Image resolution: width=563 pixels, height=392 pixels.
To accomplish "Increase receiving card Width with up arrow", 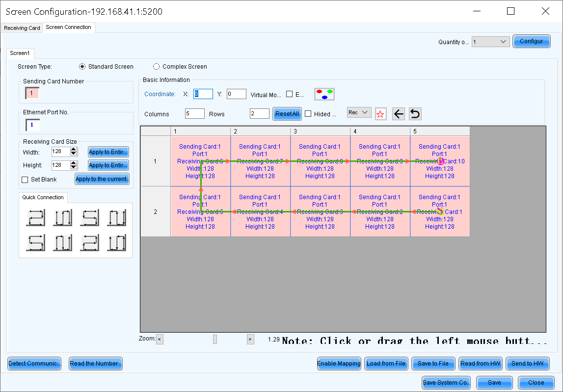I will 74,149.
